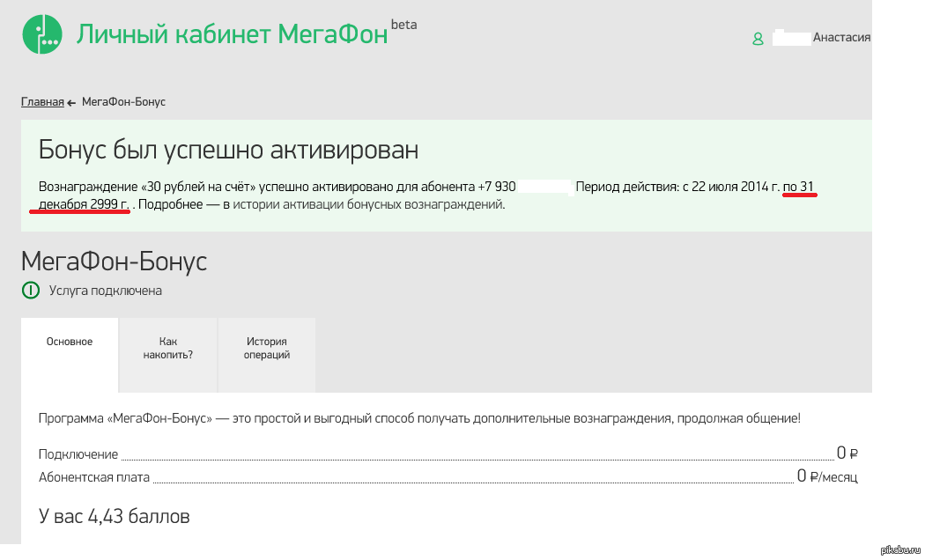Click the Услуга подключена status text

106,291
